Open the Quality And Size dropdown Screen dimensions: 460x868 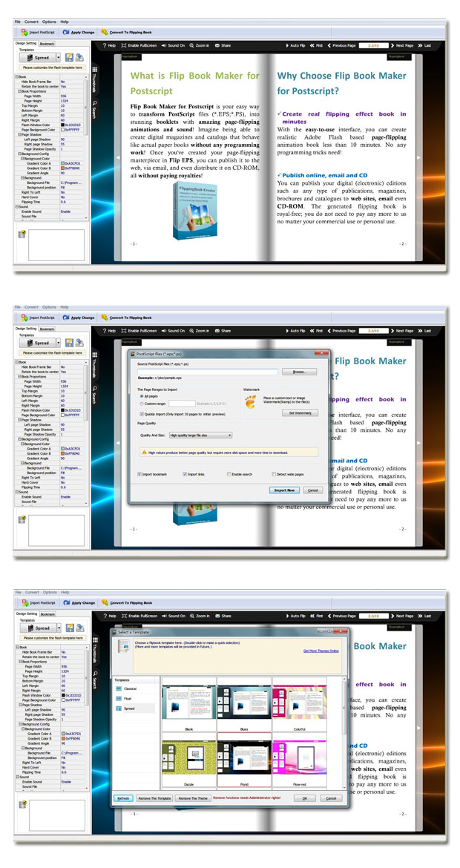200,435
